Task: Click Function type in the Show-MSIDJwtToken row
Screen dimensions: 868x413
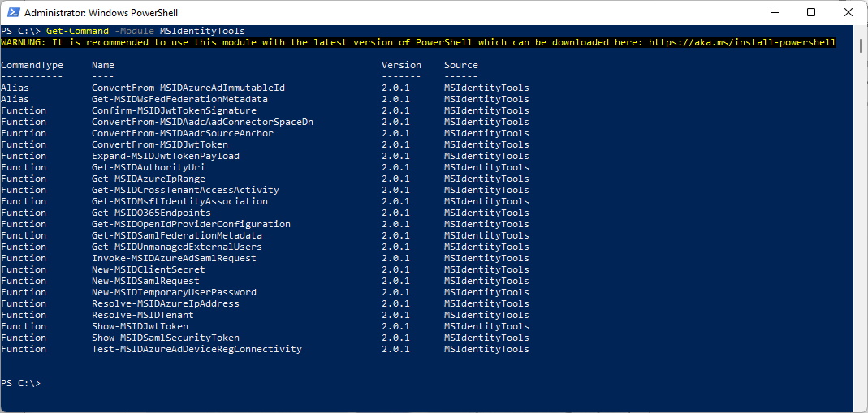Action: tap(24, 326)
